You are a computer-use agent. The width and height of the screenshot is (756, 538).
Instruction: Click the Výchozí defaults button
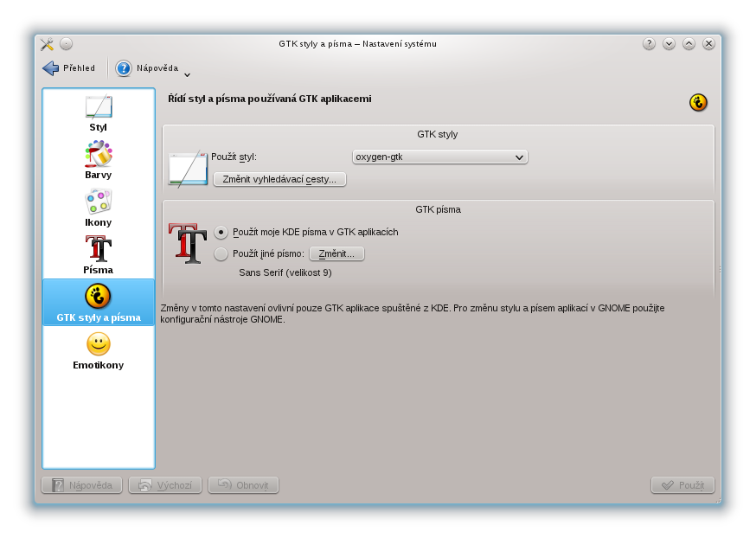(165, 485)
